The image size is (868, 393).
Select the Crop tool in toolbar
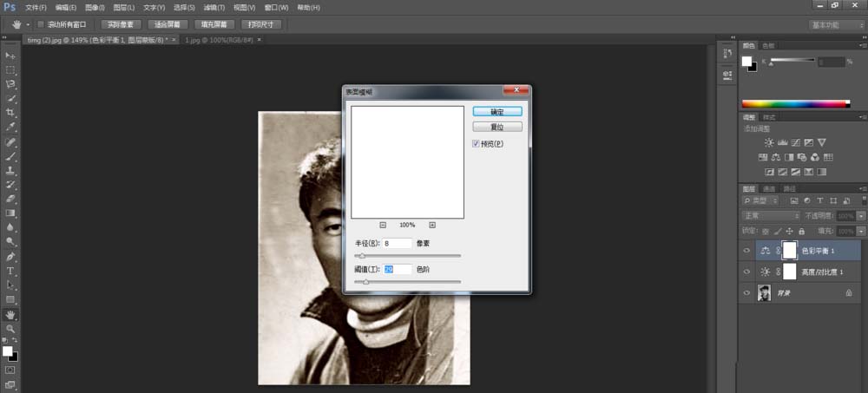tap(10, 113)
